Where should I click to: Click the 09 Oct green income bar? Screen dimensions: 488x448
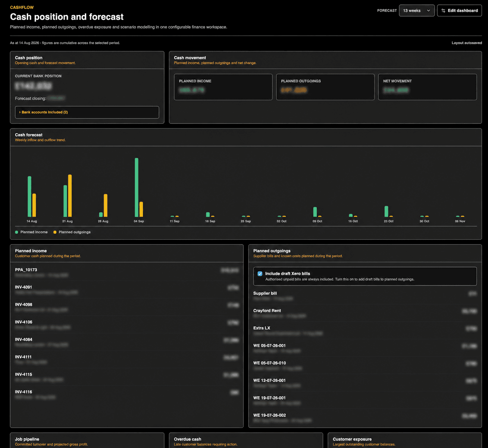315,212
